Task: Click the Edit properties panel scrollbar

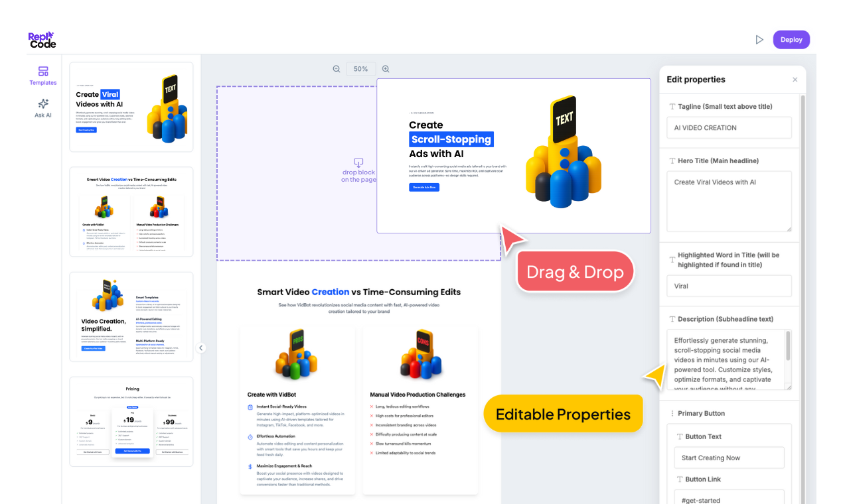Action: 803,298
